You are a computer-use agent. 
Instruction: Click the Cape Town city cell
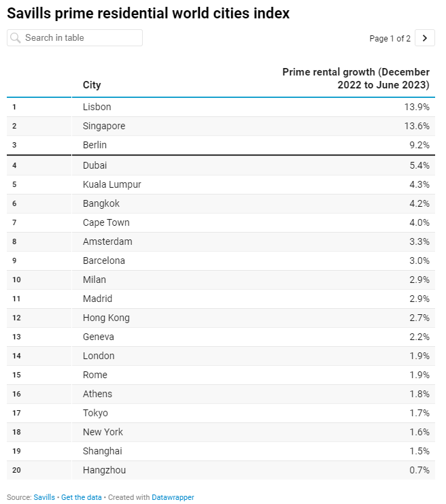(x=106, y=222)
